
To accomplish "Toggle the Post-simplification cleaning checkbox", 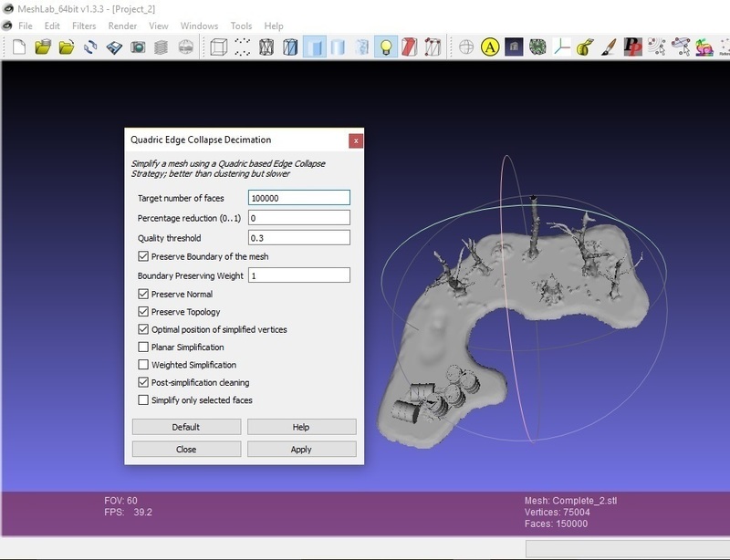I will [143, 383].
